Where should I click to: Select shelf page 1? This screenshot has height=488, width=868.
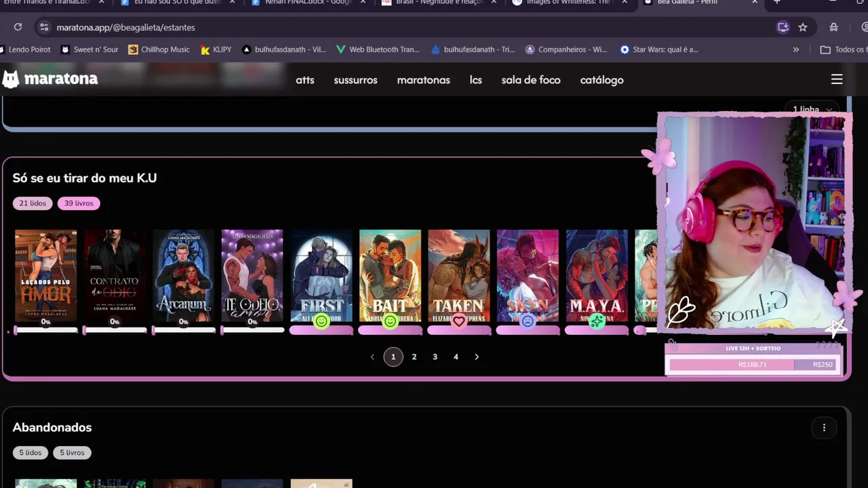pyautogui.click(x=393, y=357)
